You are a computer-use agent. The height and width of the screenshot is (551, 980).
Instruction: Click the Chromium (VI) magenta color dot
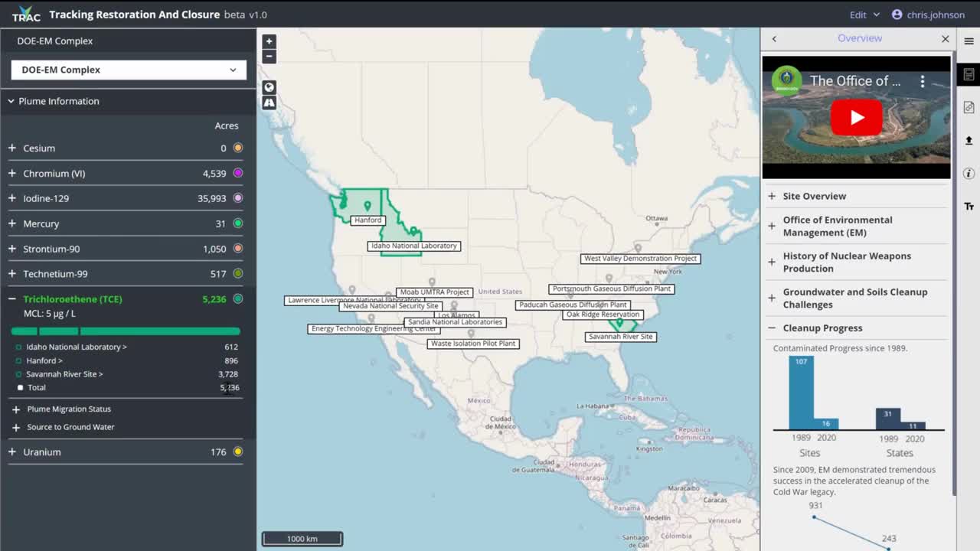[238, 173]
